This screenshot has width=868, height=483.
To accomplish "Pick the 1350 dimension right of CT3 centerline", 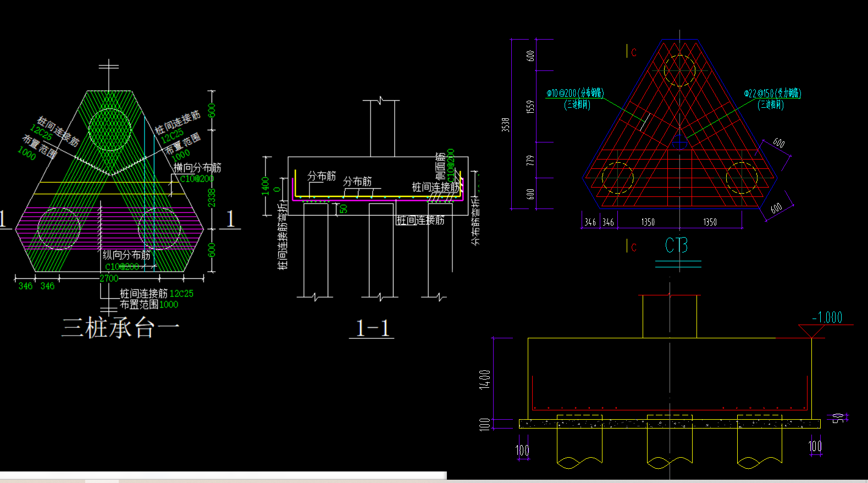I will click(710, 222).
